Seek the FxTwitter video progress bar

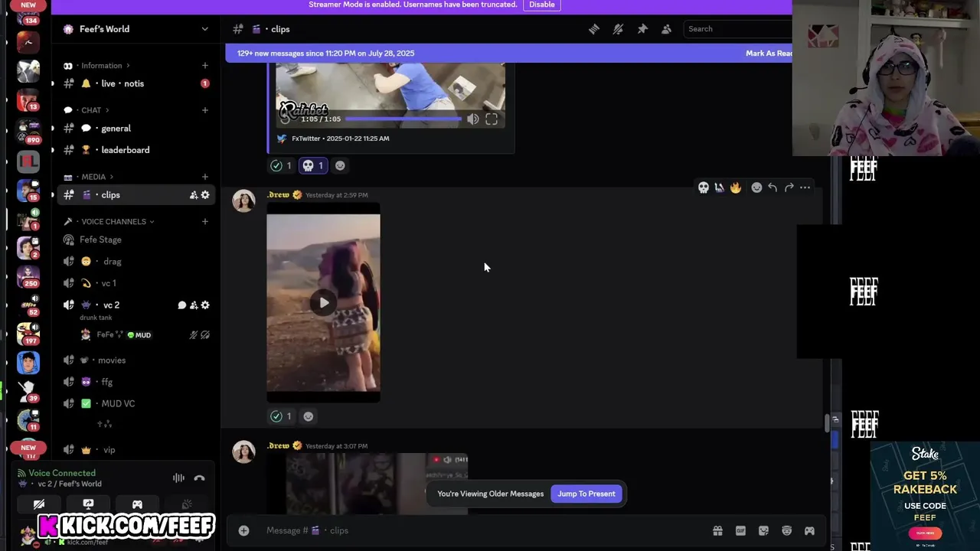(403, 119)
